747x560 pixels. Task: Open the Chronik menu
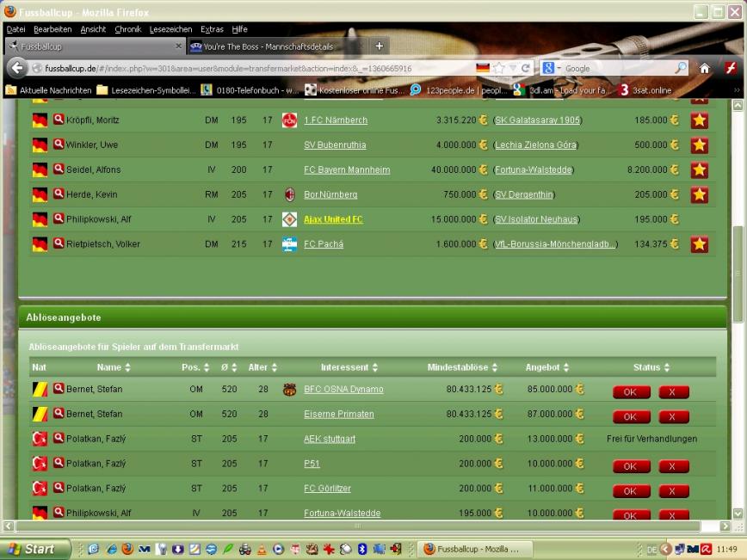tap(127, 29)
